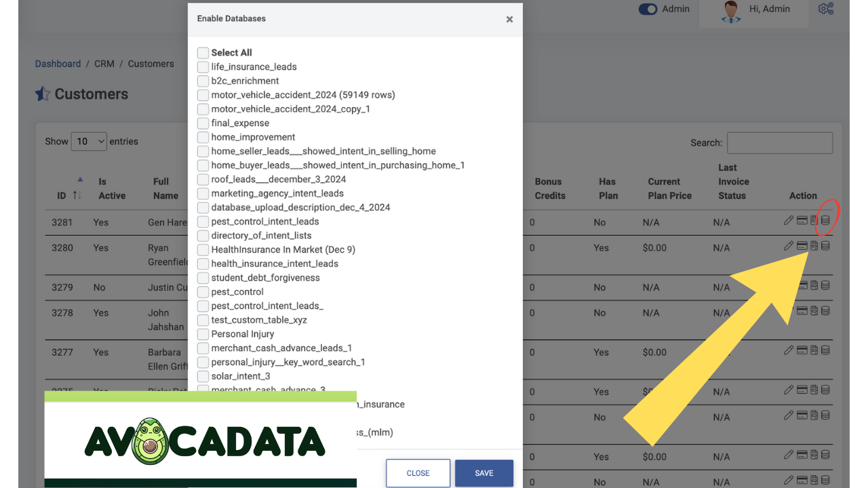This screenshot has height=488, width=868.
Task: Save the enabled databases selection
Action: pyautogui.click(x=484, y=473)
